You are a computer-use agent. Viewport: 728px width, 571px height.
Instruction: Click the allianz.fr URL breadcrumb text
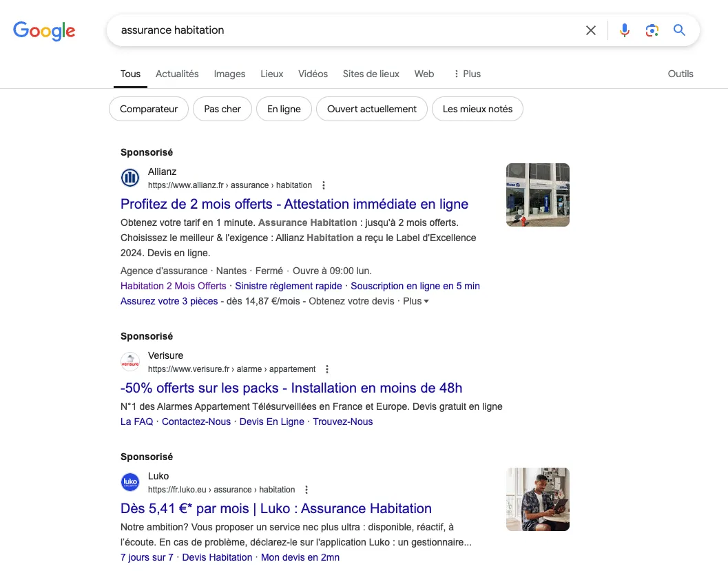[x=230, y=185]
